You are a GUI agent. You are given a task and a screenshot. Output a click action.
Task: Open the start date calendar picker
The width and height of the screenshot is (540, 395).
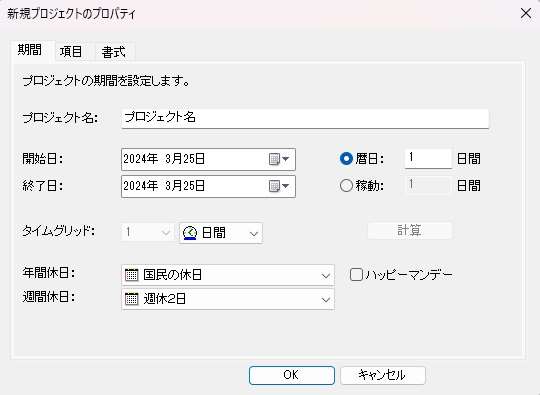(x=279, y=159)
